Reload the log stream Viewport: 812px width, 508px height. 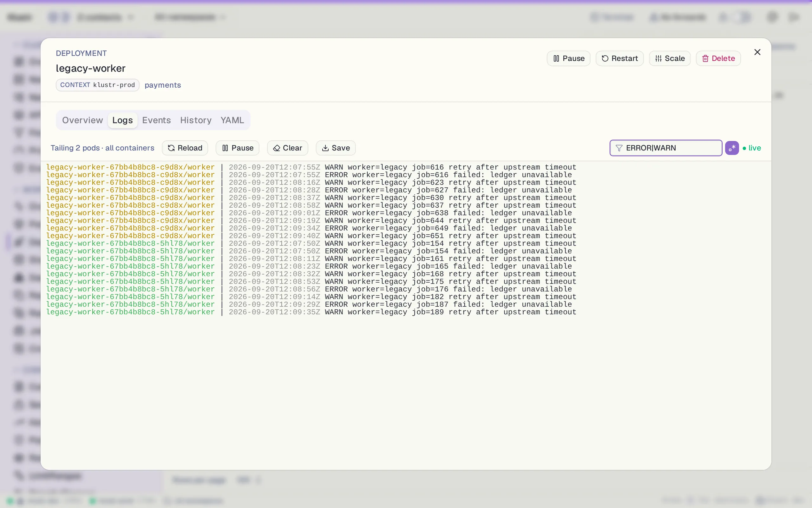coord(185,148)
